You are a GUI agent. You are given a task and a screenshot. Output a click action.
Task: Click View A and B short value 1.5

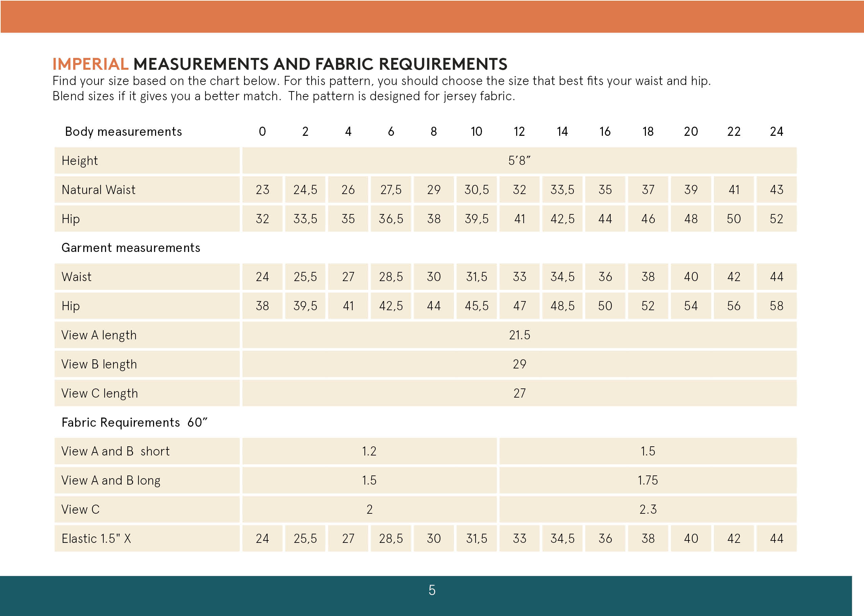pyautogui.click(x=648, y=451)
